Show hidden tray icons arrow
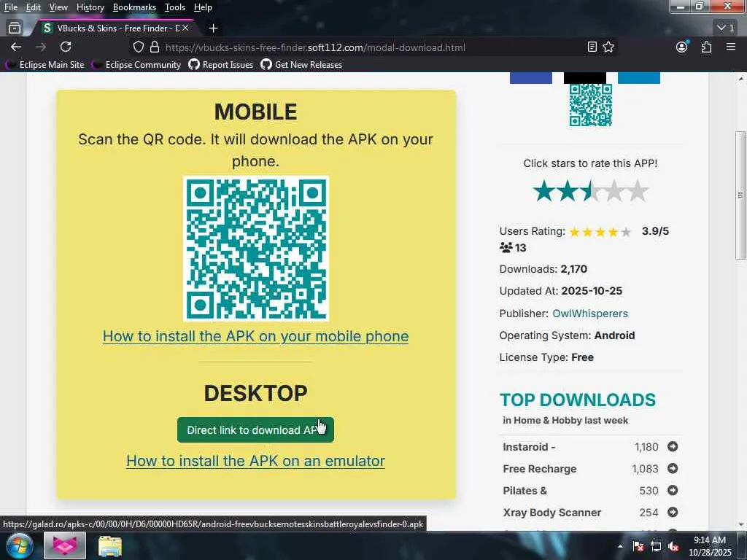 tap(620, 546)
